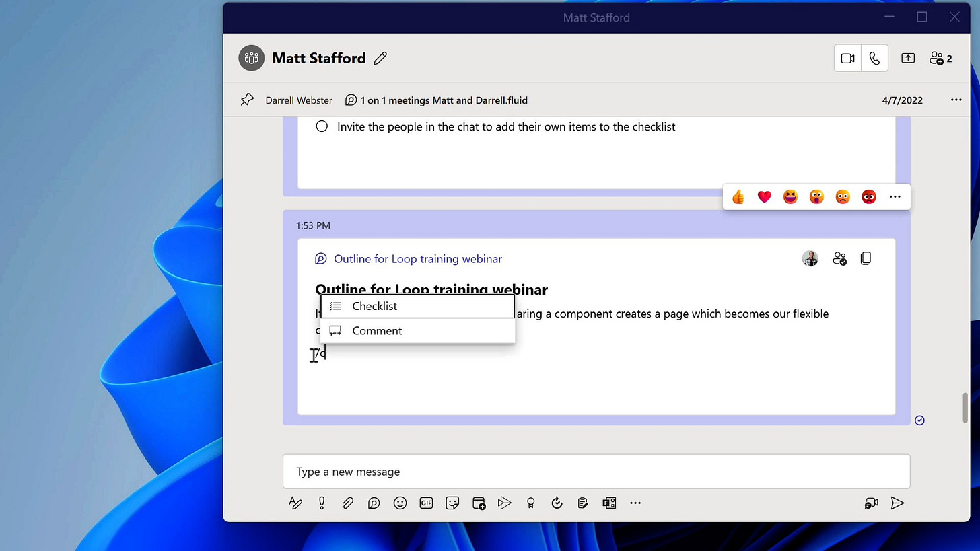Click the Stream play arrow icon
Screen dimensions: 980x551
pyautogui.click(x=505, y=503)
